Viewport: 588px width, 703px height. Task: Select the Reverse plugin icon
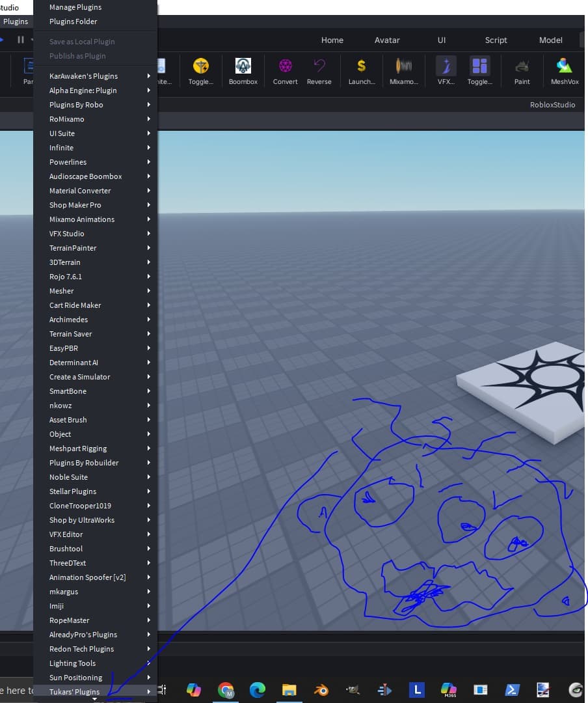click(x=319, y=72)
